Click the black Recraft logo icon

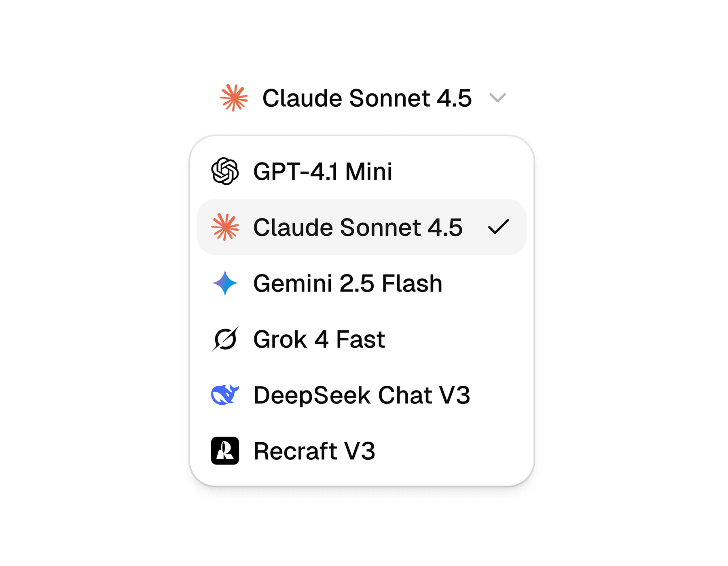[226, 451]
